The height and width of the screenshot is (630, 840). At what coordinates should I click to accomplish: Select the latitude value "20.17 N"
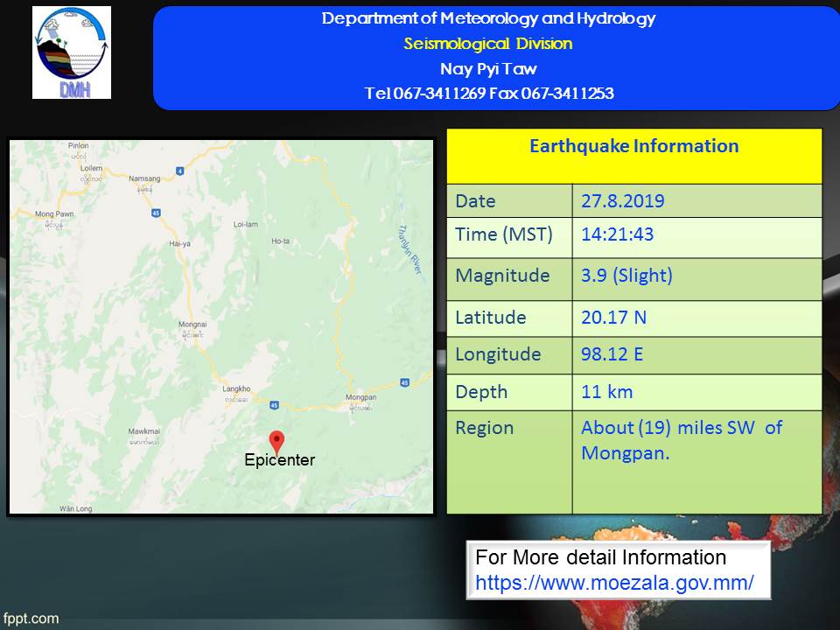coord(614,318)
